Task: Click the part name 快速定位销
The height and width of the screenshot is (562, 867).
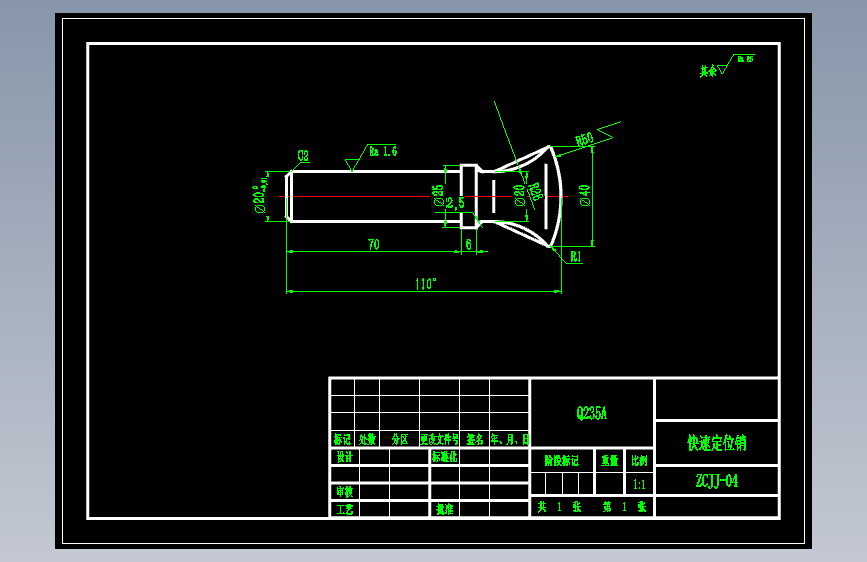Action: point(717,443)
